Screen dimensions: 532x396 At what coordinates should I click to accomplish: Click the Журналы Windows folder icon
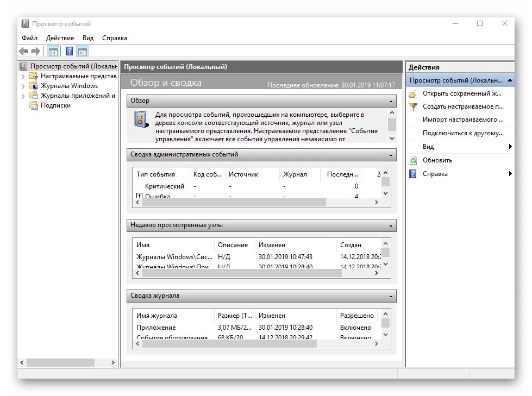(x=34, y=85)
